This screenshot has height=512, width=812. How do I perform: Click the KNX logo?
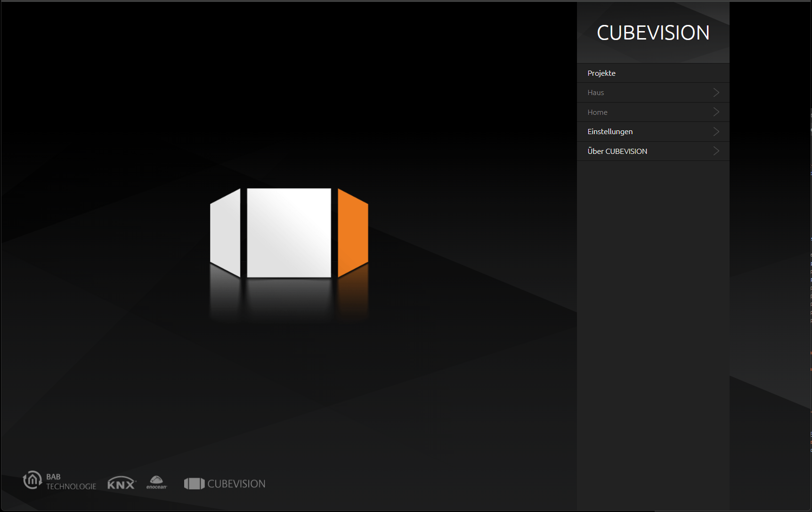(x=122, y=483)
